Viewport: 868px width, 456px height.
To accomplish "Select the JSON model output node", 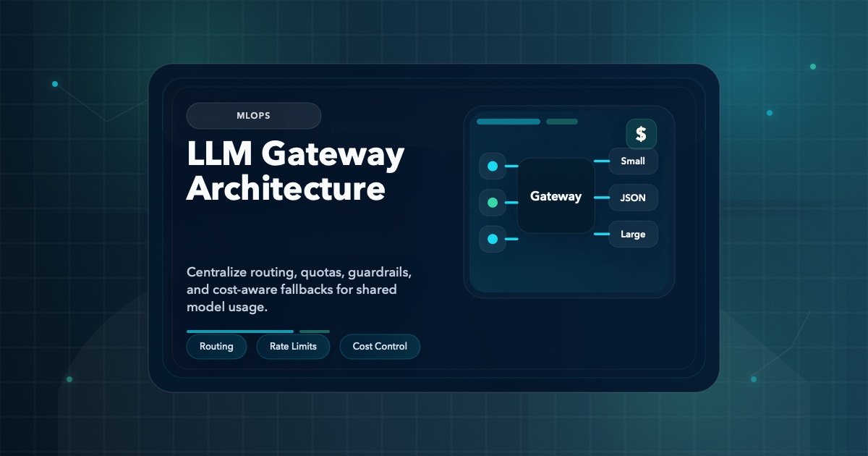I will click(x=633, y=198).
